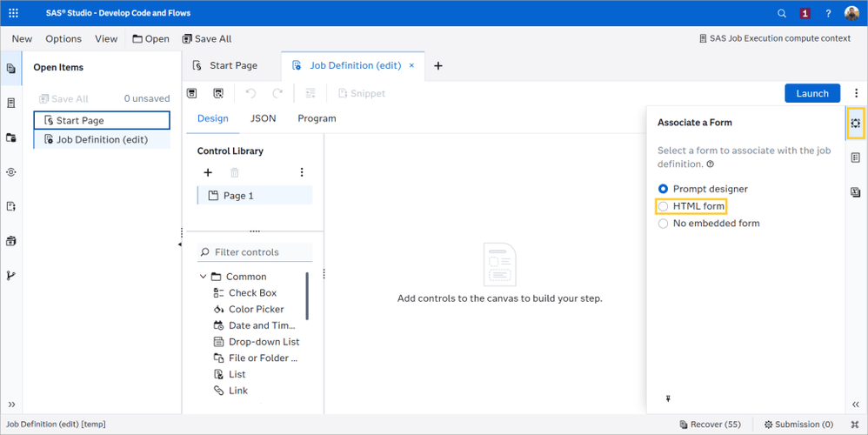Open second right sidebar panel icon
The width and height of the screenshot is (868, 435).
(x=856, y=158)
